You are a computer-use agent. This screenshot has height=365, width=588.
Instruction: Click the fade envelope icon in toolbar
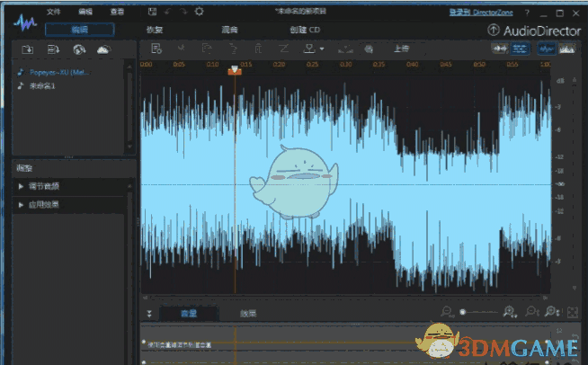coord(345,49)
